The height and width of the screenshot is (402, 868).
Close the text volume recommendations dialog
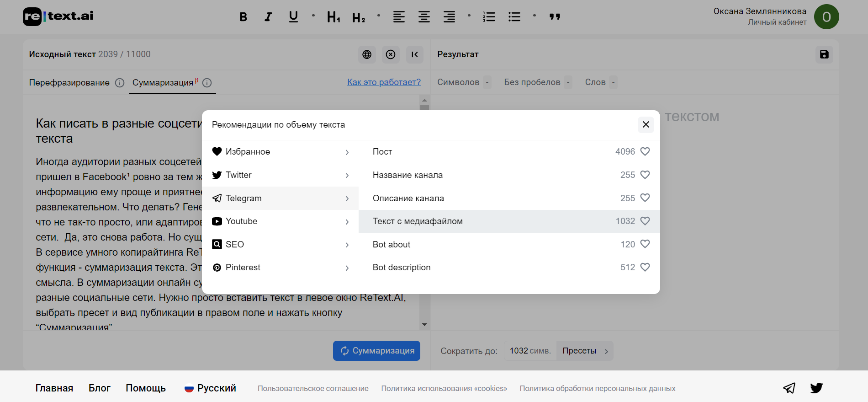[646, 124]
